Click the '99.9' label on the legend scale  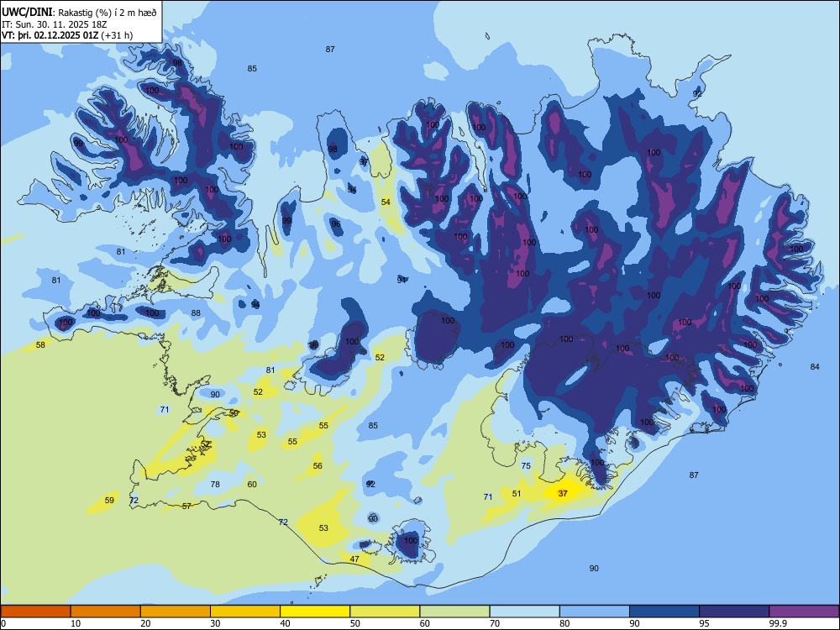(778, 623)
